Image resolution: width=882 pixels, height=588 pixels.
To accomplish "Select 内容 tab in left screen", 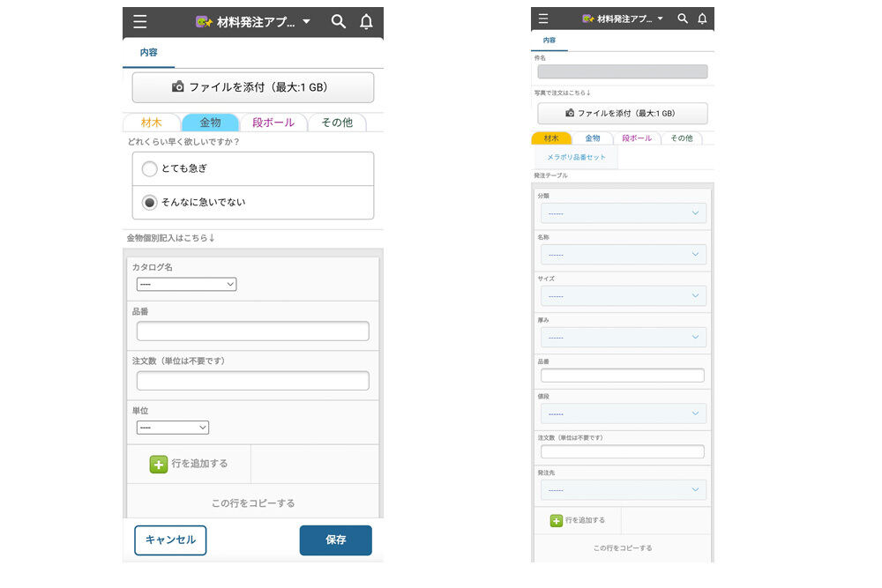I will tap(148, 53).
